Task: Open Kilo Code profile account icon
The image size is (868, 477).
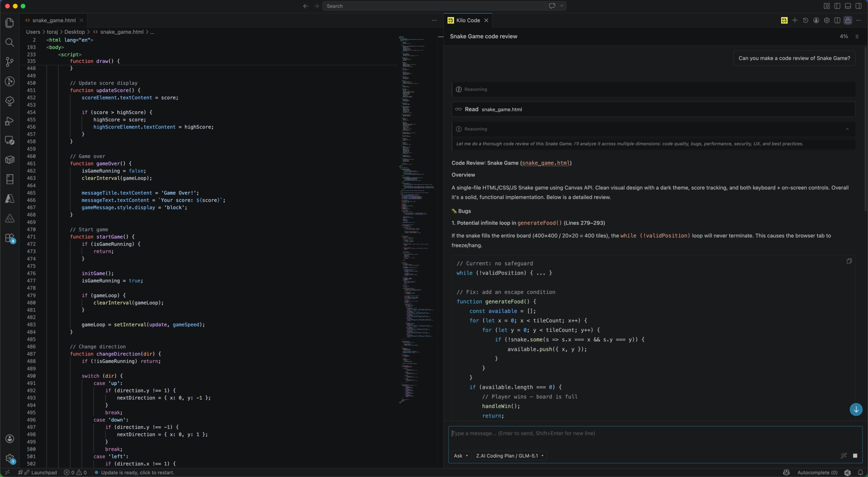Action: pos(816,20)
